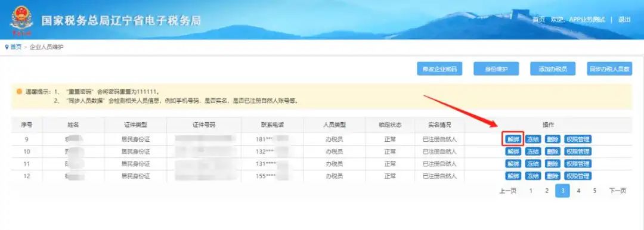Click 删除 for row 12
Viewport: 644px width, 230px height.
click(x=552, y=176)
